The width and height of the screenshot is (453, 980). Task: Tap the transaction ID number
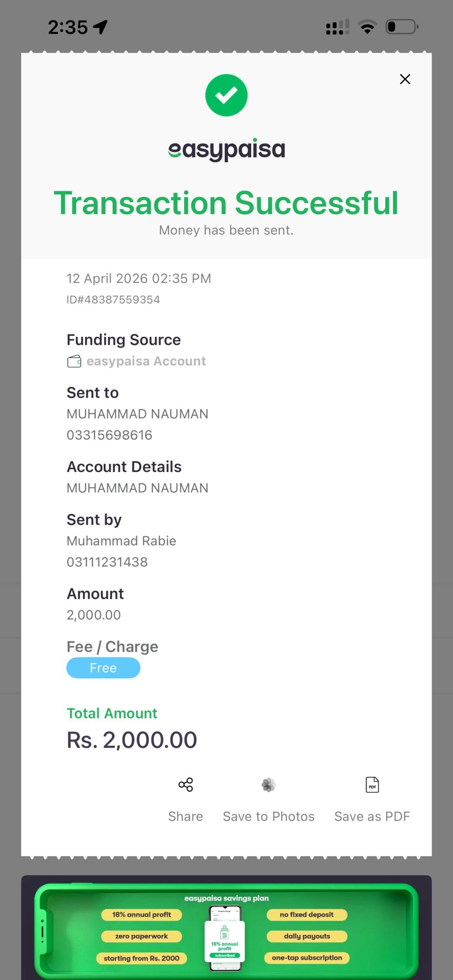113,300
